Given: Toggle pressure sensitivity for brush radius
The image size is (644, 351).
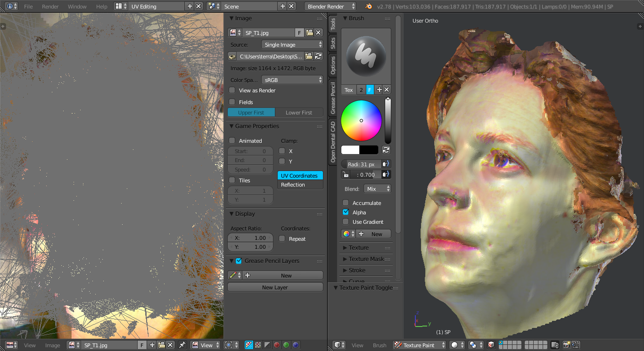Looking at the screenshot, I should [386, 164].
